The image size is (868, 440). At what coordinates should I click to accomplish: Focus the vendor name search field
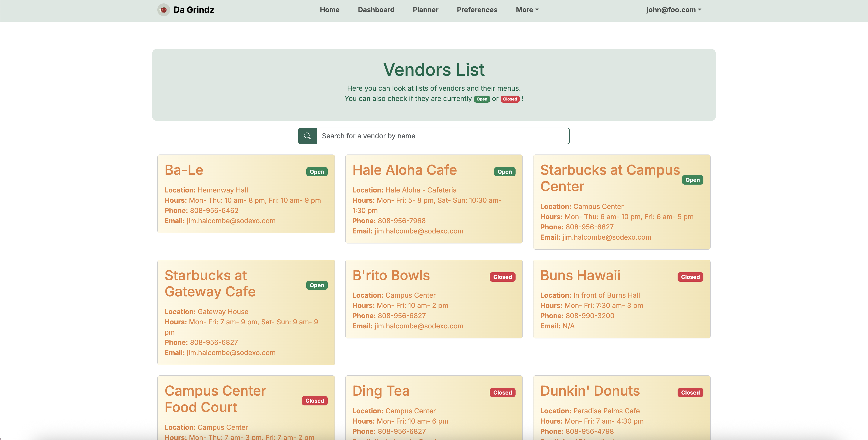[x=442, y=136]
